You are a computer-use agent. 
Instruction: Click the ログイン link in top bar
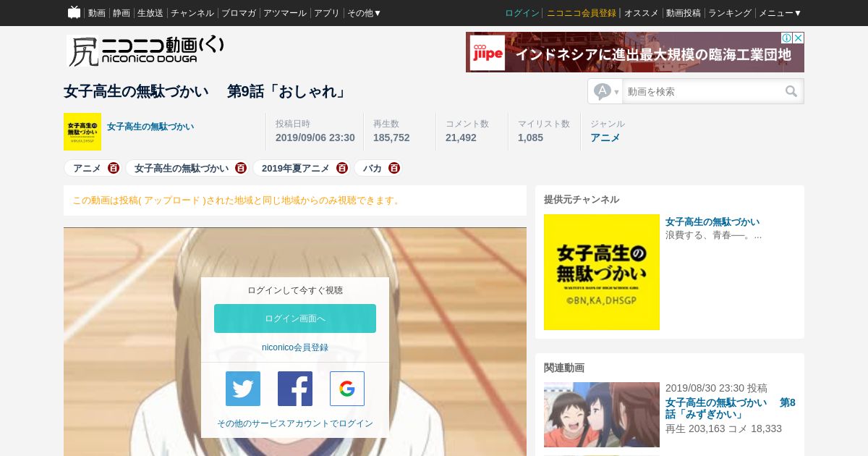tap(522, 13)
